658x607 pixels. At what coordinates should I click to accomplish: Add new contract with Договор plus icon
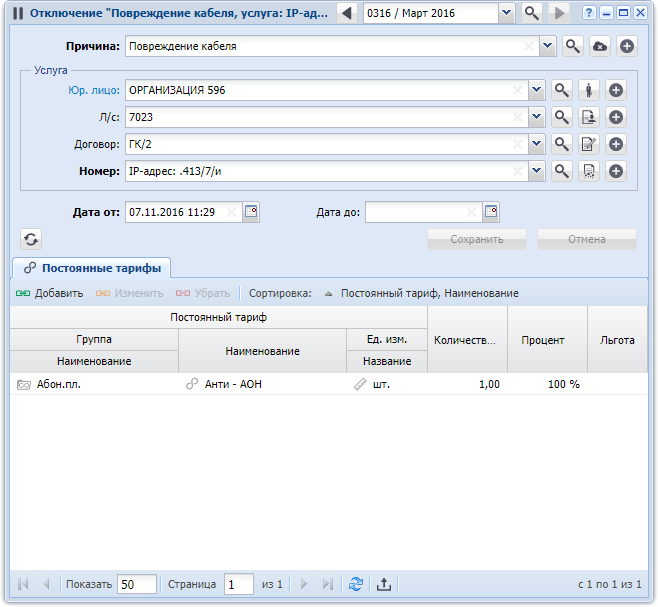[616, 144]
